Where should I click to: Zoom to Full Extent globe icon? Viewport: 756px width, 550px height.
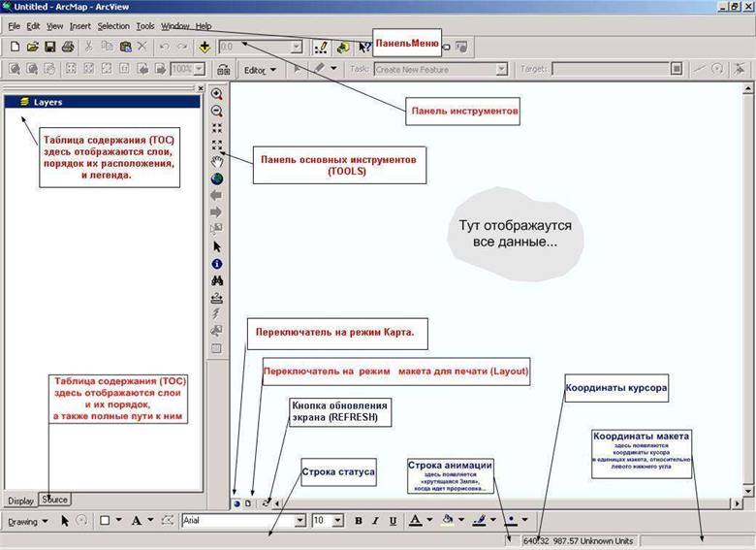[x=217, y=179]
